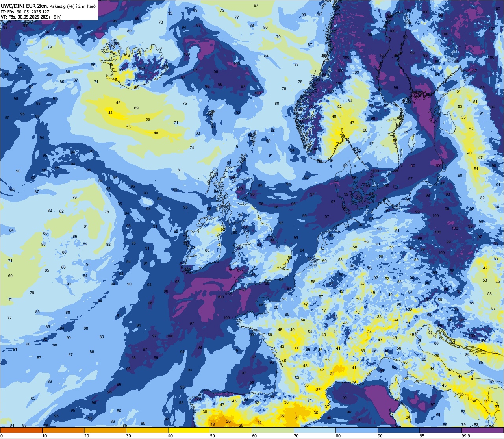504x439 pixels.
Task: Click the legend tick label '10'
Action: point(45,436)
